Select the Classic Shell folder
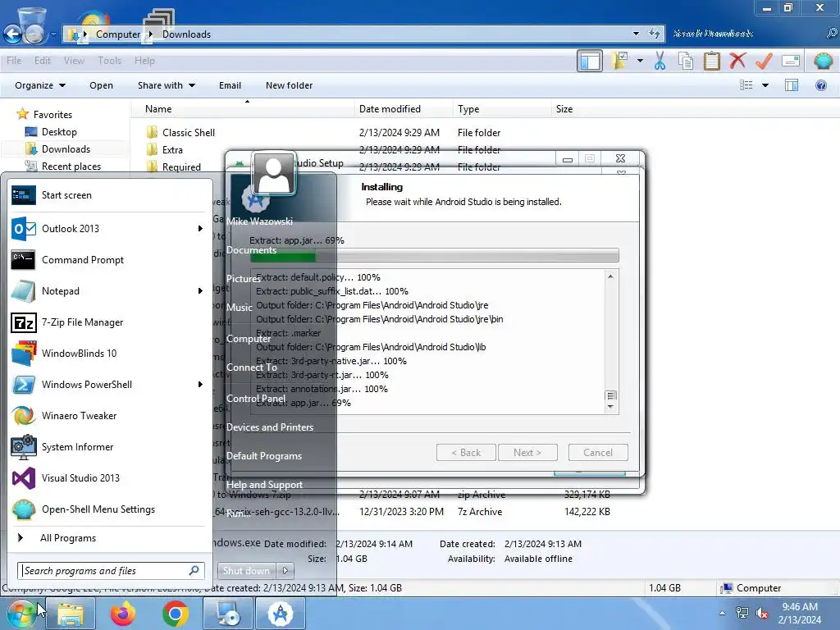Viewport: 840px width, 630px height. click(189, 132)
